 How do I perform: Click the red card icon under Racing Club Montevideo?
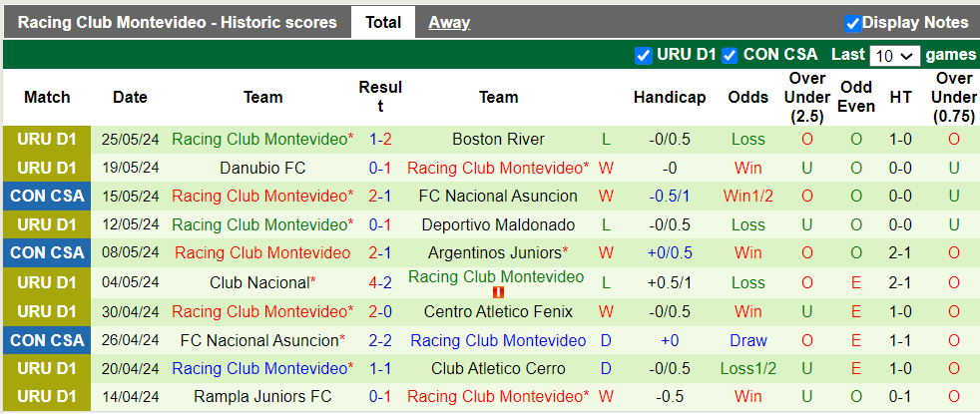pyautogui.click(x=498, y=292)
